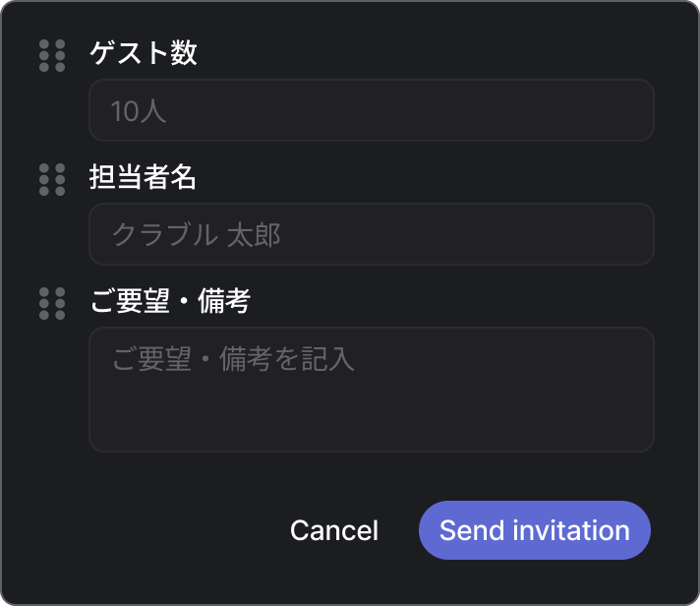Click the ご要望・備考 field label
The image size is (700, 606).
(x=170, y=301)
